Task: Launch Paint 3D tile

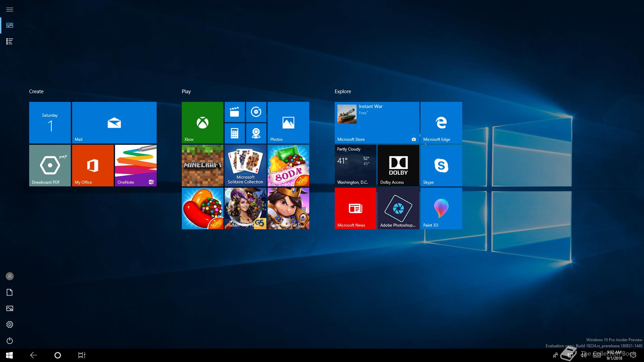Action: pyautogui.click(x=441, y=208)
